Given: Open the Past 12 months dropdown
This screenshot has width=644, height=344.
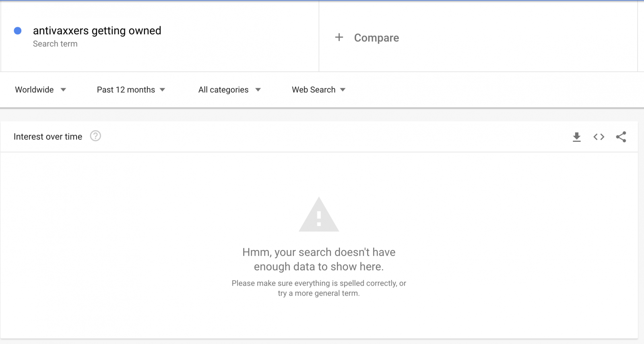Looking at the screenshot, I should [131, 90].
